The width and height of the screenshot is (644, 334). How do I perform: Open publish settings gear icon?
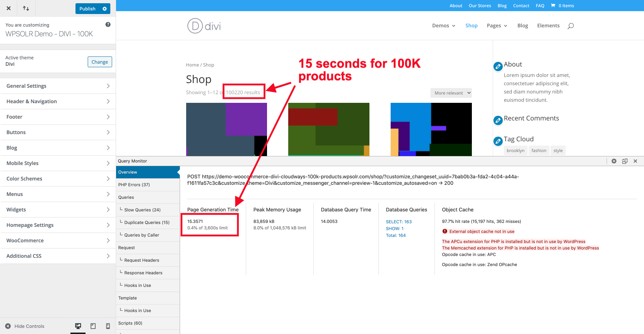click(105, 9)
